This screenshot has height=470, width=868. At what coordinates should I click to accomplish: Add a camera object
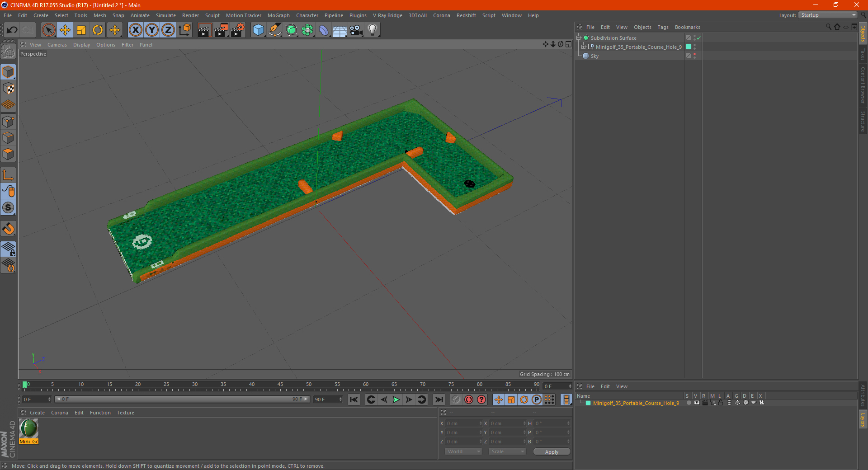(356, 30)
